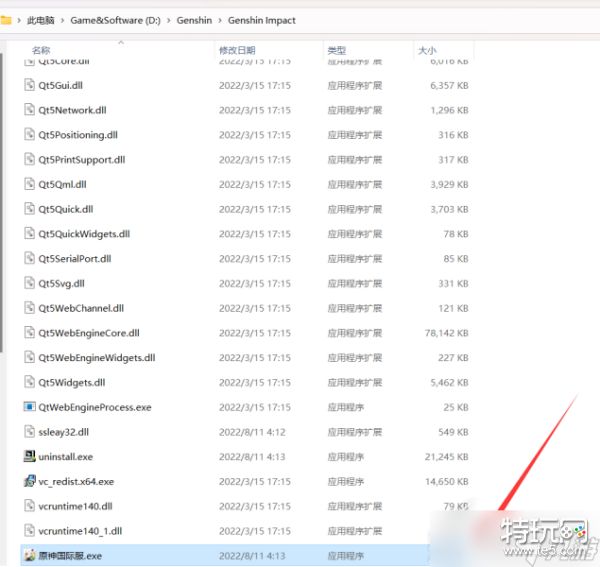
Task: Select file name Qt5SerialPort.dll
Action: pos(75,259)
